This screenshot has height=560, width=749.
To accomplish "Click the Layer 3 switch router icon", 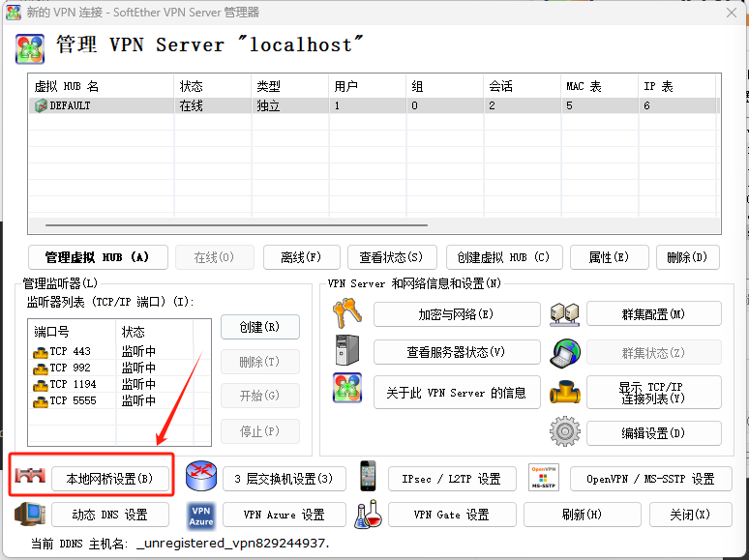I will [x=201, y=476].
